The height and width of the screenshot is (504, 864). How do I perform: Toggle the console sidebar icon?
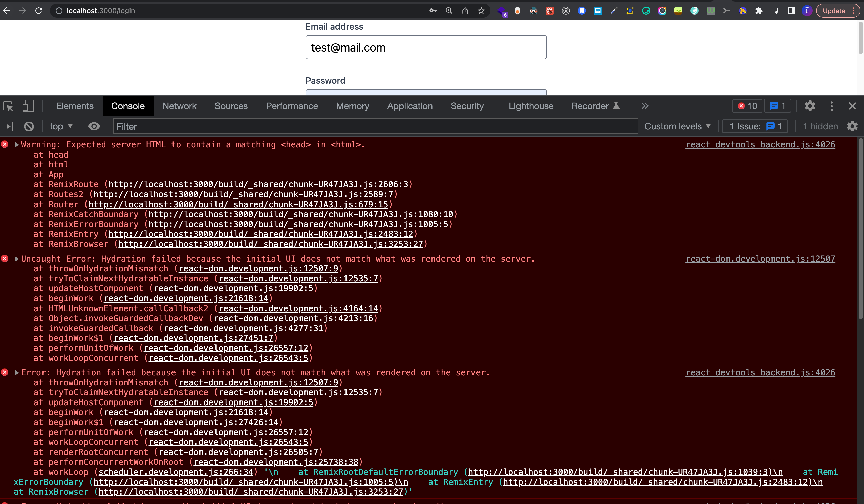7,126
